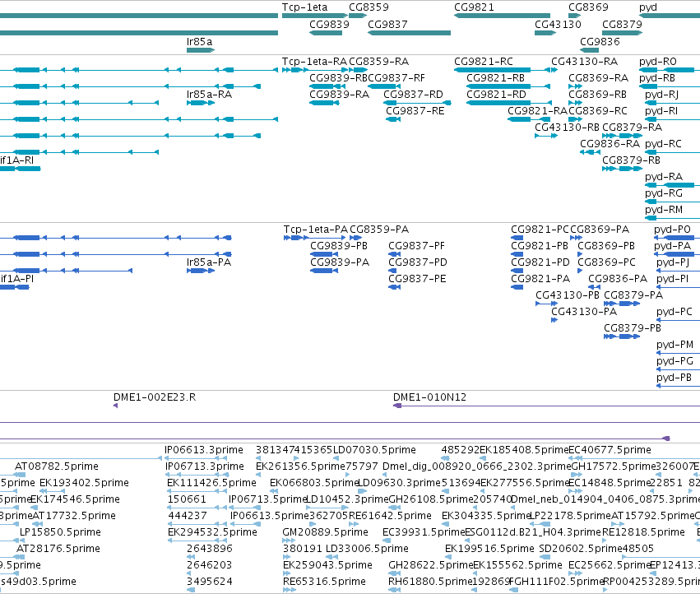The image size is (700, 594).
Task: Open EST EK193402.5prime
Action: pos(85,483)
